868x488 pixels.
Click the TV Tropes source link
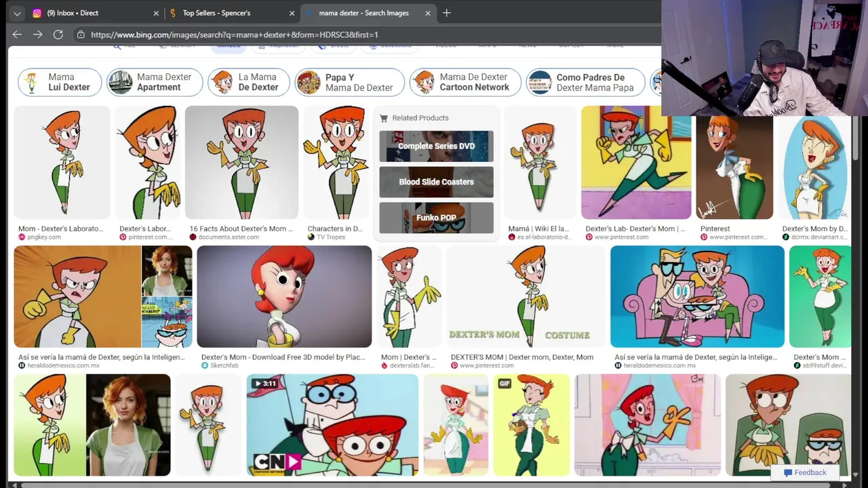[332, 237]
